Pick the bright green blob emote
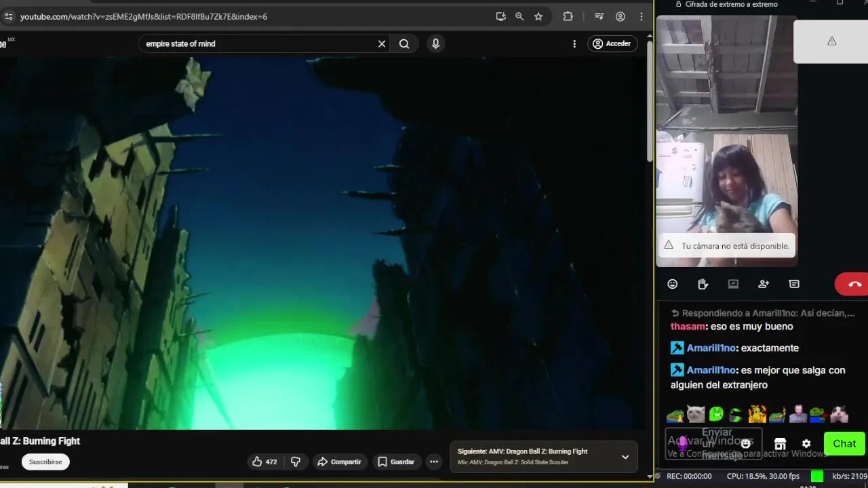Screen dimensions: 868x488 [716, 413]
